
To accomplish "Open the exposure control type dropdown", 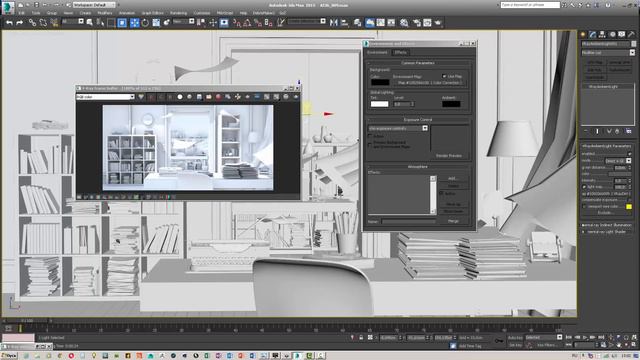I will (398, 128).
